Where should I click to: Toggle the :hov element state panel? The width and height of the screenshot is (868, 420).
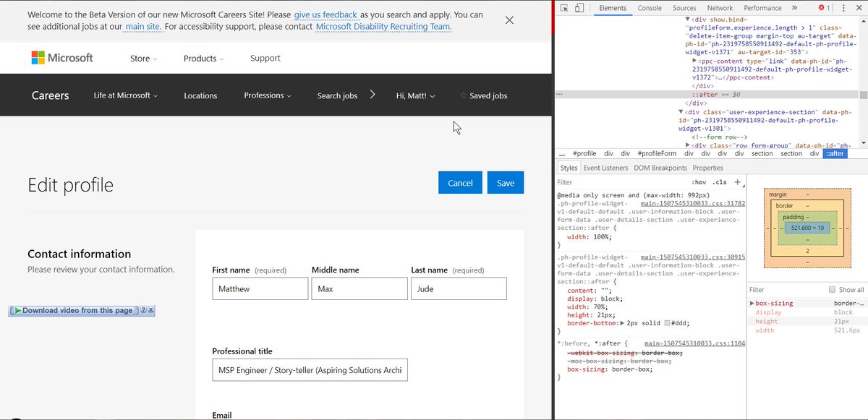pos(698,183)
